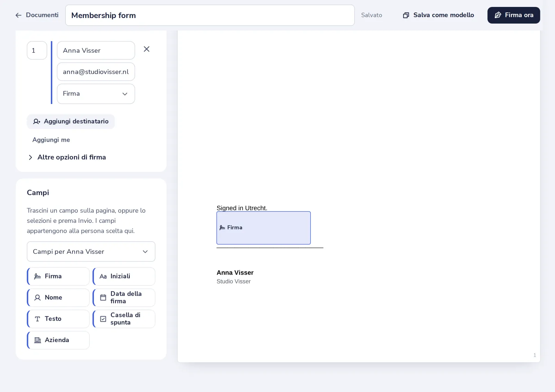Click the Aggiungi me link

[51, 140]
